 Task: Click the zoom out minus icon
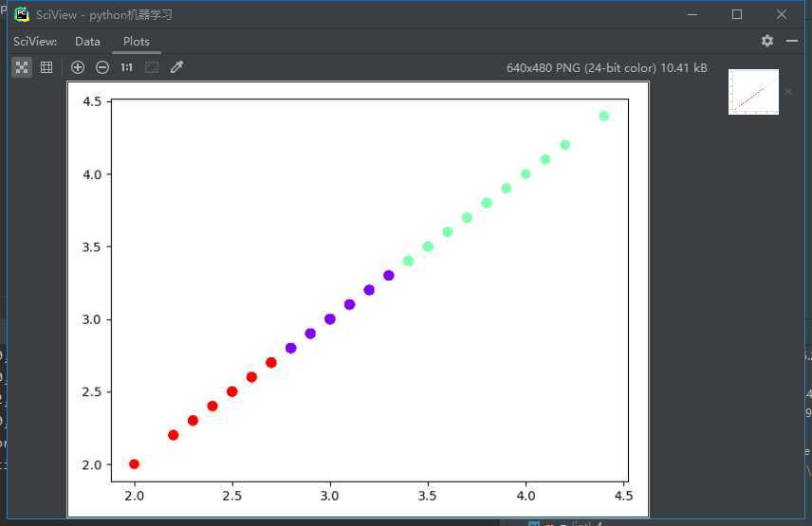[102, 67]
